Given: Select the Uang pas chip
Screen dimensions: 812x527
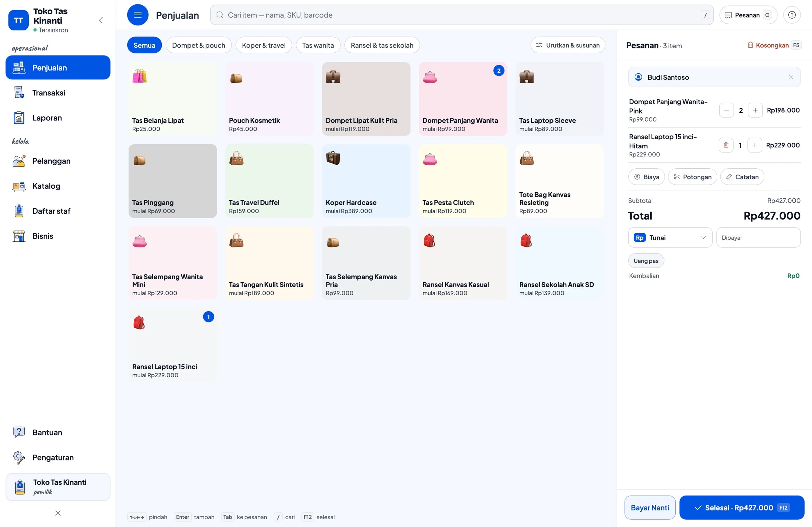Looking at the screenshot, I should pos(646,261).
